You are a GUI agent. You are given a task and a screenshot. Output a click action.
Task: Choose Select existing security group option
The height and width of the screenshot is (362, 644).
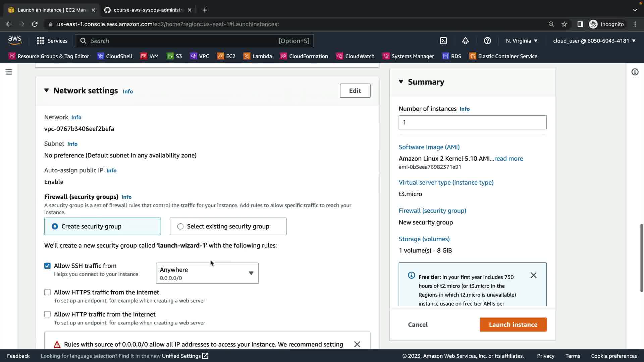[180, 226]
